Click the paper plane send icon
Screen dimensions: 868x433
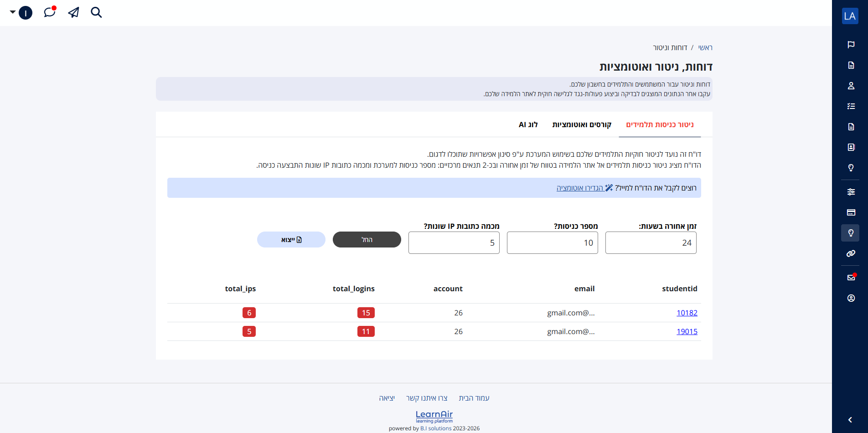(73, 12)
